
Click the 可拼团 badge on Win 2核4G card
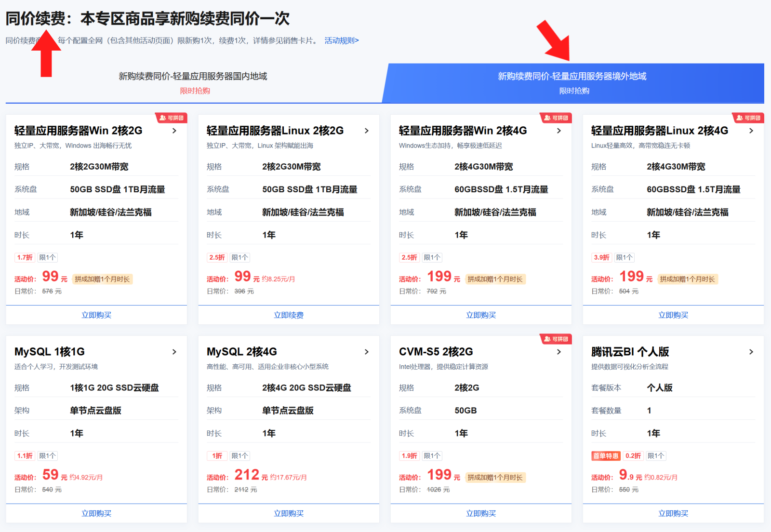click(x=556, y=118)
